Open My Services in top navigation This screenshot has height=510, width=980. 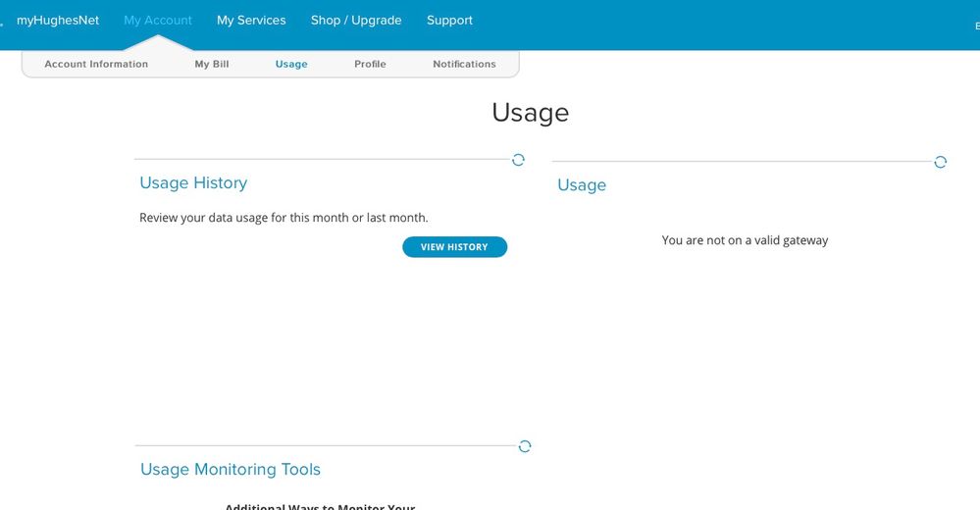(x=251, y=21)
